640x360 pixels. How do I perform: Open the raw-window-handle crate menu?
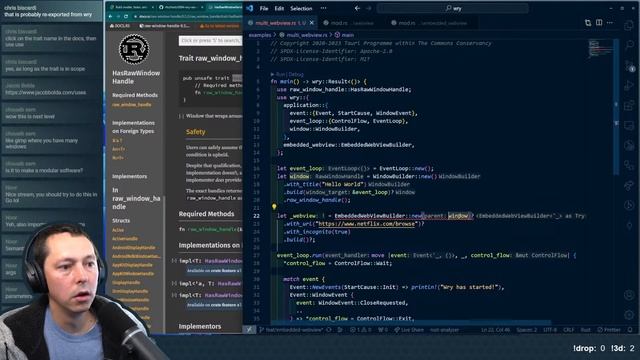pos(164,26)
